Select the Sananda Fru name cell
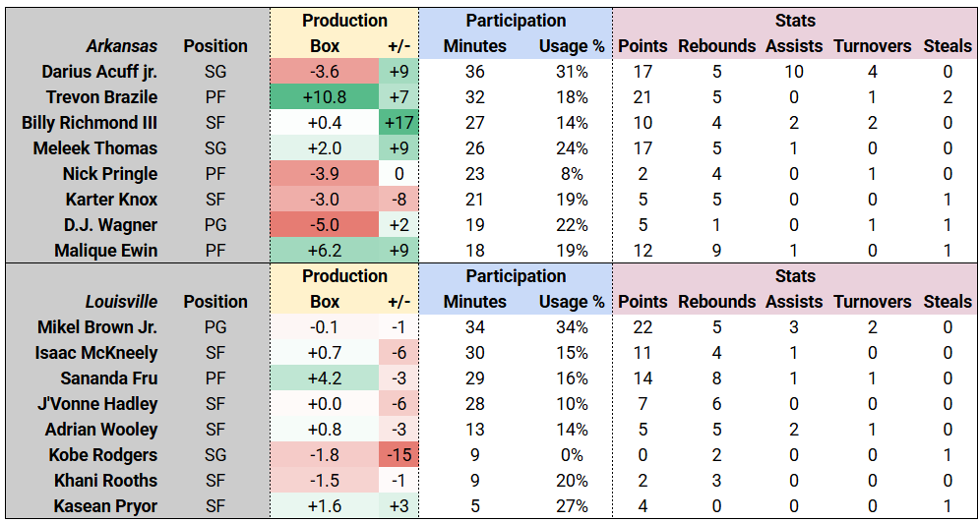Screen dimensions: 980x523 109,378
